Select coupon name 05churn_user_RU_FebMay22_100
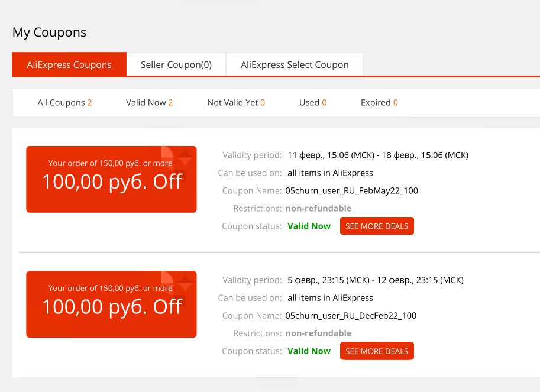This screenshot has width=540, height=392. [351, 190]
